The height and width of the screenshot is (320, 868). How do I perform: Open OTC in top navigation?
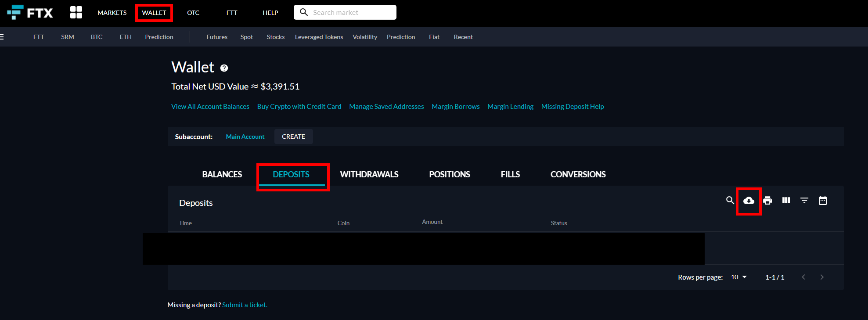tap(193, 13)
